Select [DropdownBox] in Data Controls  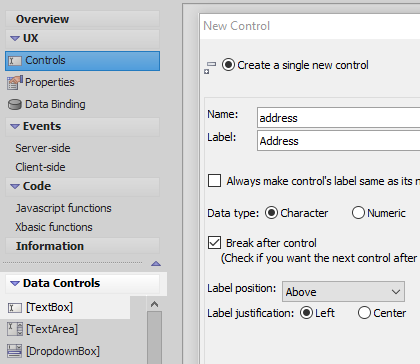coord(63,351)
